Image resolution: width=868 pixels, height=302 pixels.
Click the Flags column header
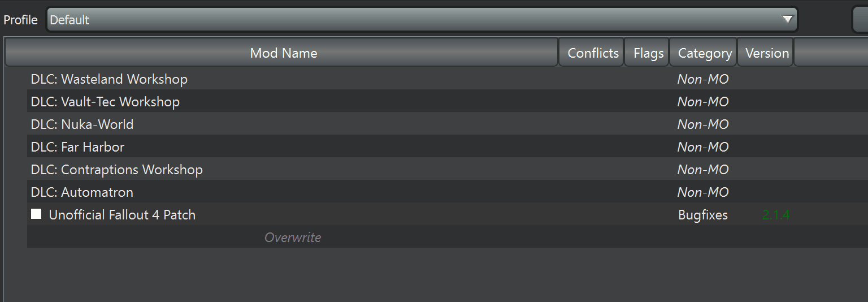648,53
